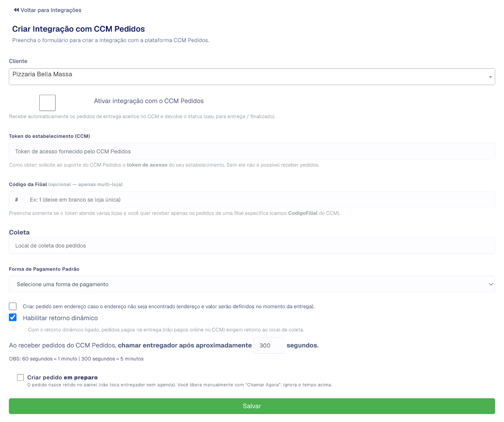Screen dimensions: 504x422
Task: Click the double-arrow back icon
Action: click(x=16, y=10)
